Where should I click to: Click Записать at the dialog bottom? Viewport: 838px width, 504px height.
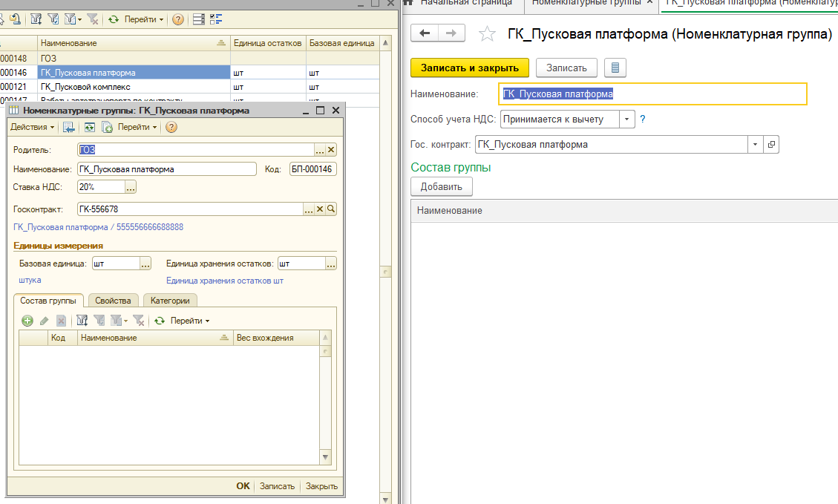tap(277, 486)
